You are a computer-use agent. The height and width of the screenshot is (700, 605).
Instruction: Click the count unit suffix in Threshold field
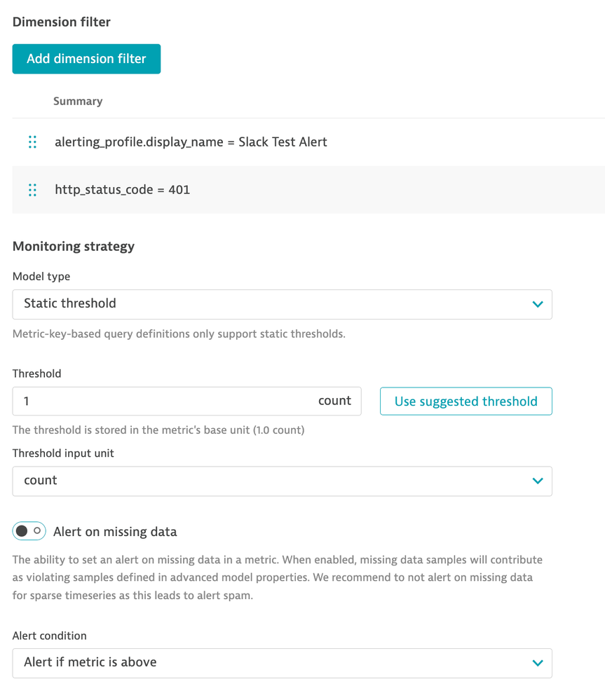point(334,401)
